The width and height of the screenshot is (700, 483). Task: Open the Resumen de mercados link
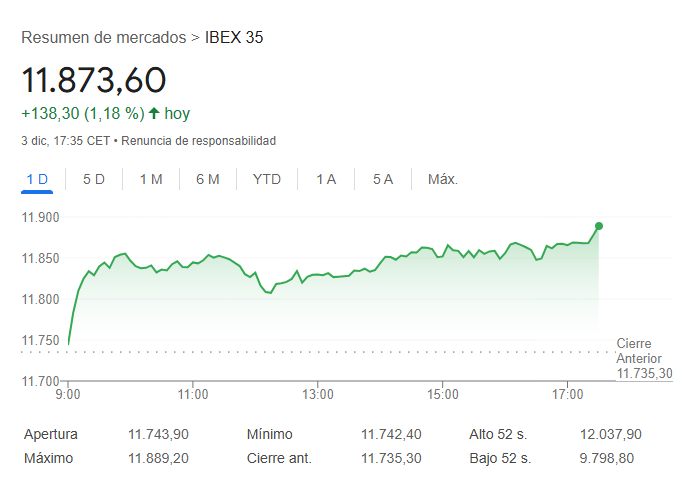104,37
